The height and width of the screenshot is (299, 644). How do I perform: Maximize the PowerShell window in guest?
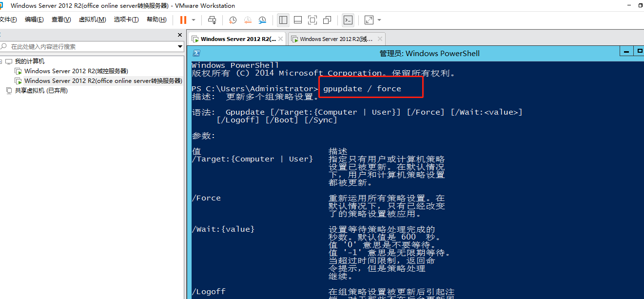coord(639,51)
